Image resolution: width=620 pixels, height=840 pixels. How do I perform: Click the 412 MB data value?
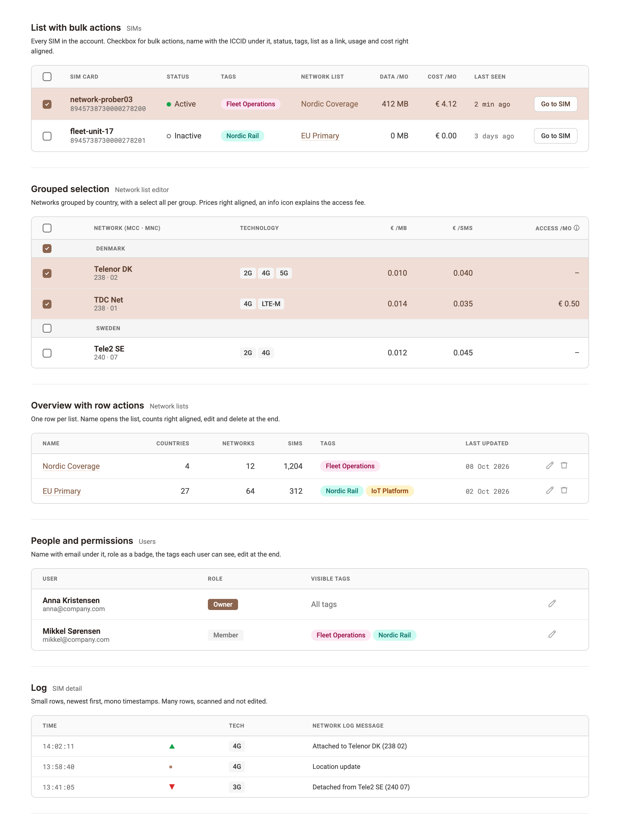tap(395, 104)
